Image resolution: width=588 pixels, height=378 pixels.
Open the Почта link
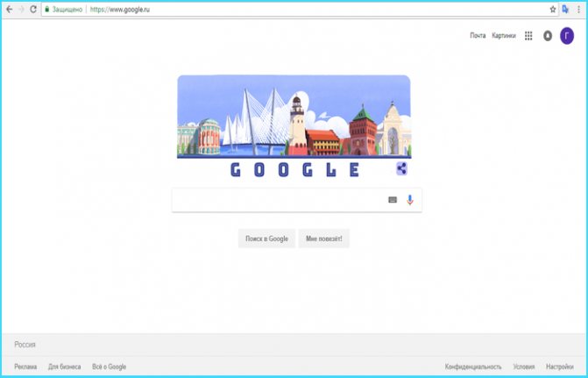click(478, 36)
